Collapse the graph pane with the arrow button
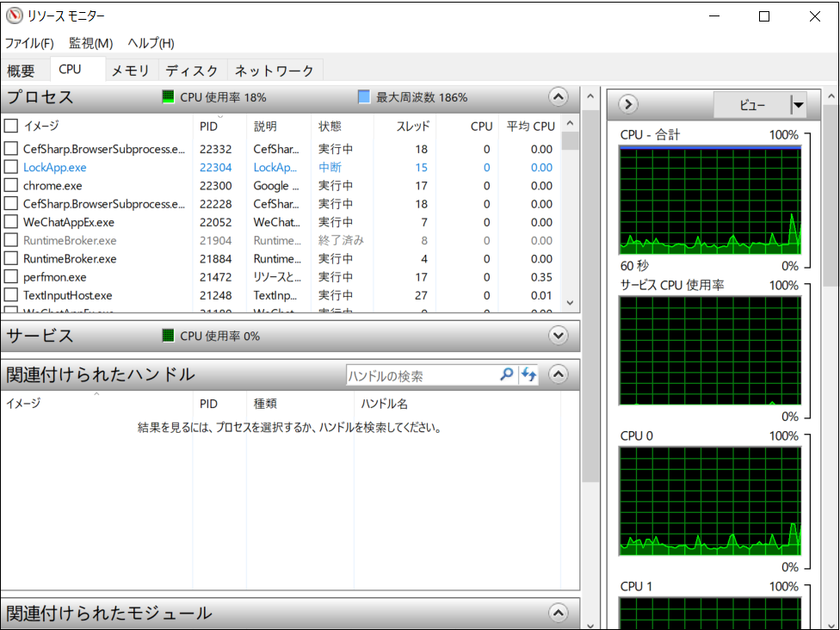Screen dimensions: 840x630 click(x=628, y=105)
